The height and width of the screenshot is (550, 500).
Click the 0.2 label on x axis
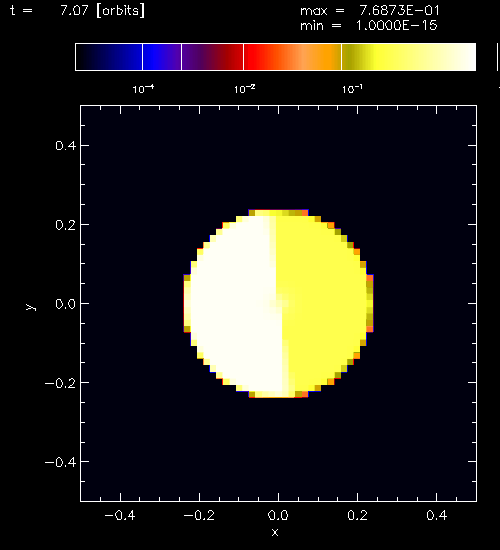357,515
